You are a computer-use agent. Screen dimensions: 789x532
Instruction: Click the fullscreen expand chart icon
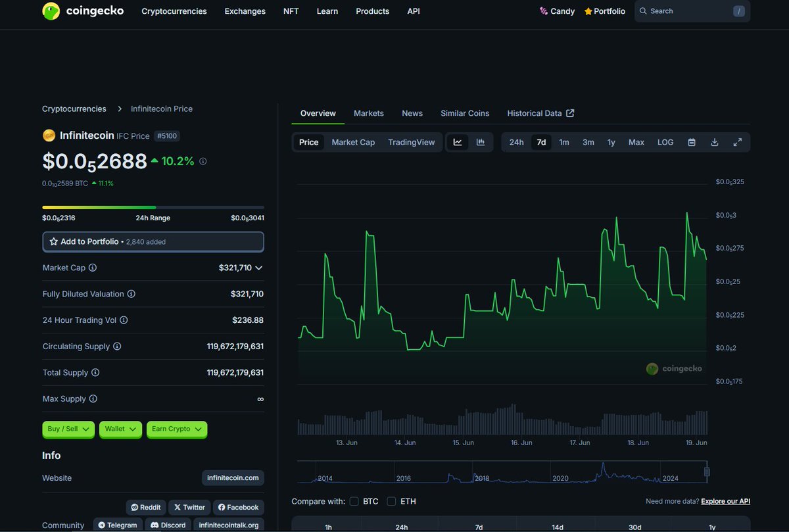point(738,142)
